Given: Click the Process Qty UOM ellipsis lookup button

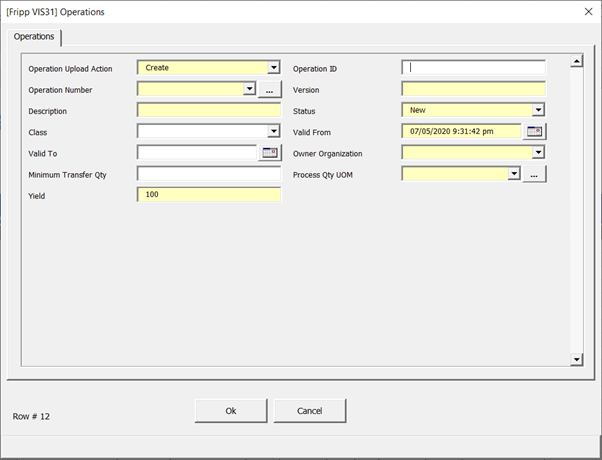Looking at the screenshot, I should coord(534,174).
